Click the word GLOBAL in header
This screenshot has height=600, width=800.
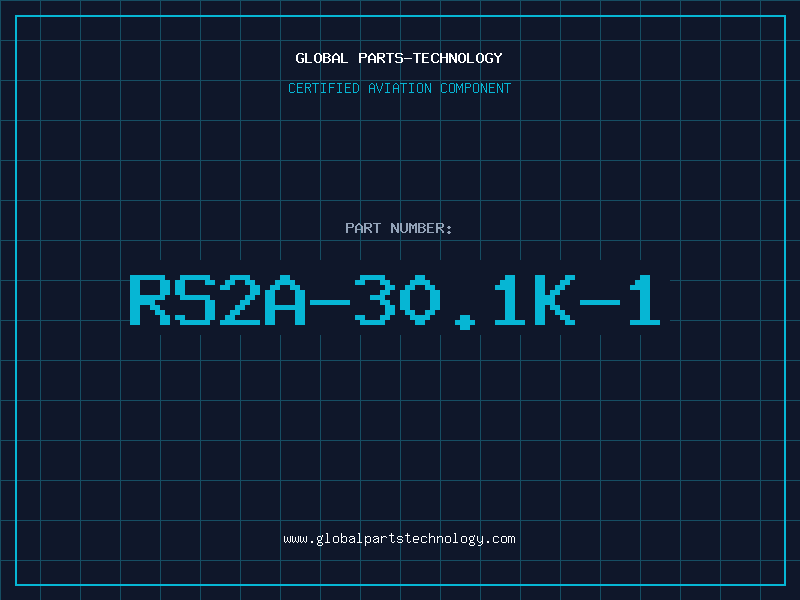point(322,58)
